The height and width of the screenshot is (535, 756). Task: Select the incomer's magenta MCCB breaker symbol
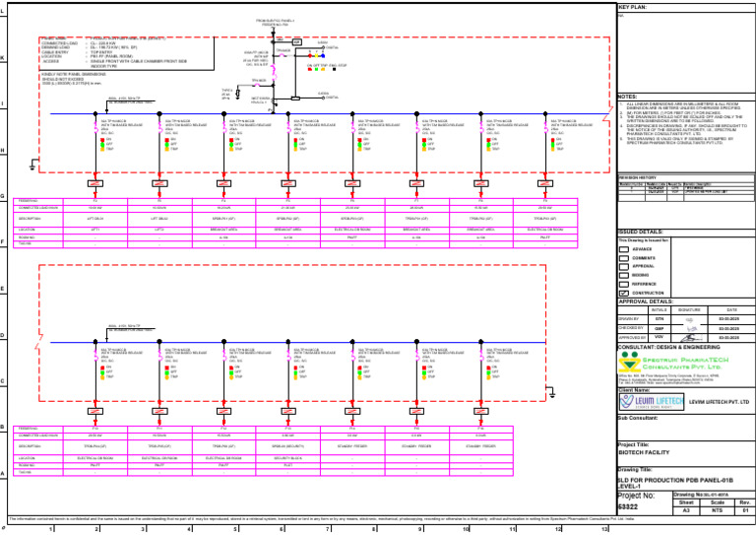pos(274,72)
